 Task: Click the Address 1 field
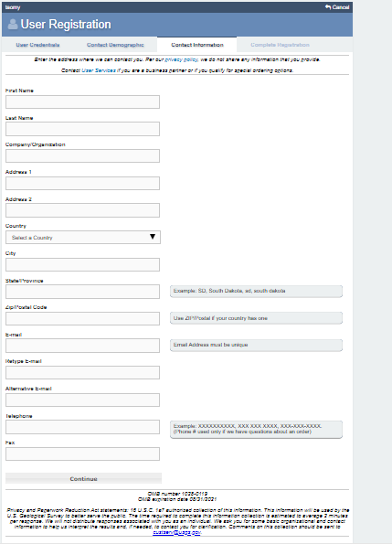pos(82,184)
